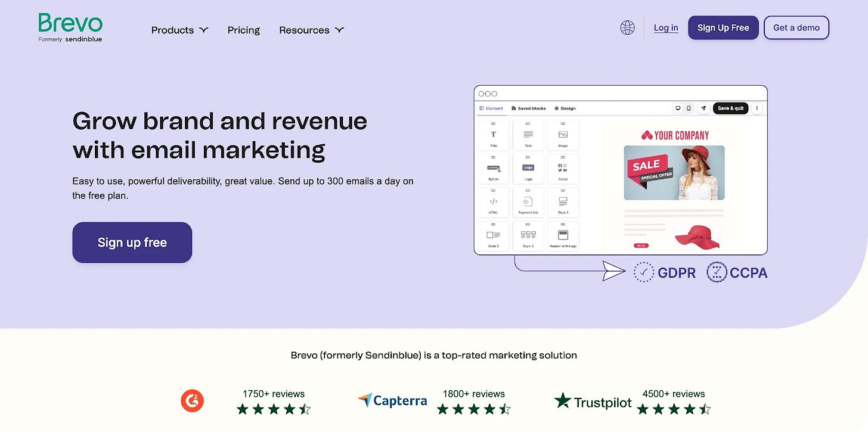Click the 1800+ reviews text
Screen dimensions: 868x432
point(474,394)
